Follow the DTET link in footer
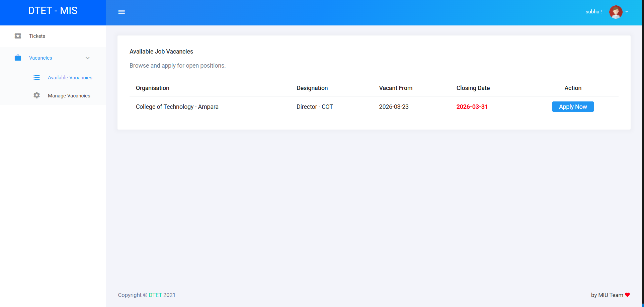Viewport: 644px width, 307px height. pyautogui.click(x=155, y=295)
